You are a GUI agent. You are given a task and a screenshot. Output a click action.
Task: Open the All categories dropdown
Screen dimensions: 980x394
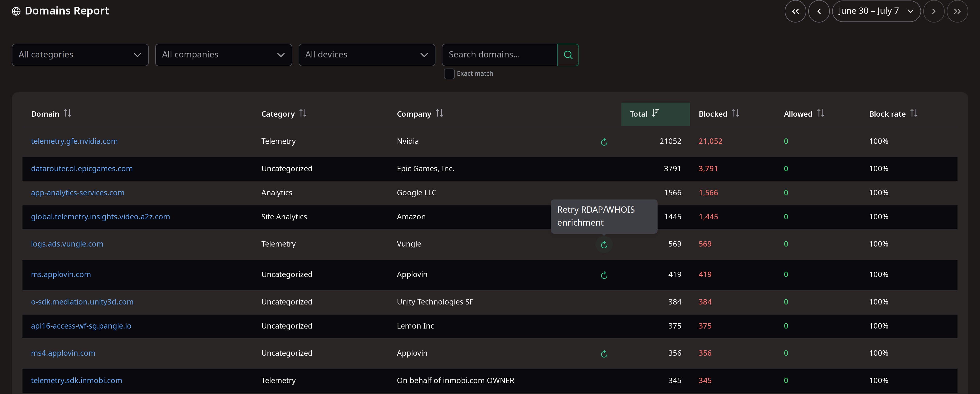tap(80, 55)
